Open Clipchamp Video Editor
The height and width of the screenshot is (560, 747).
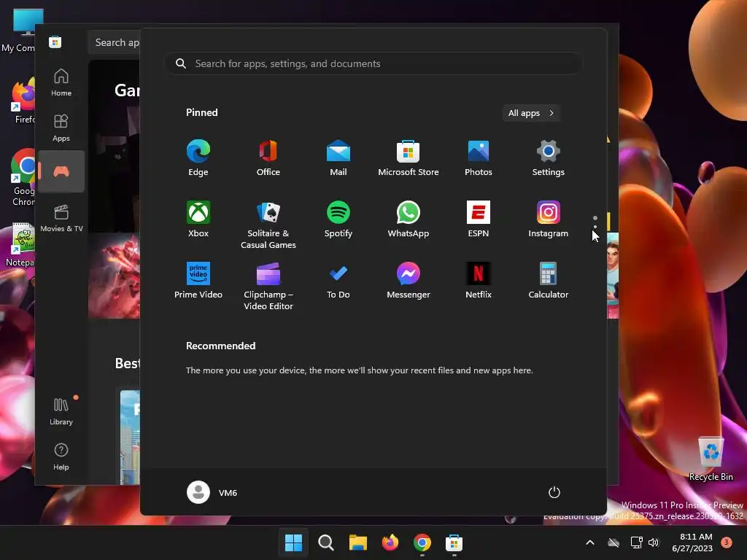[268, 286]
